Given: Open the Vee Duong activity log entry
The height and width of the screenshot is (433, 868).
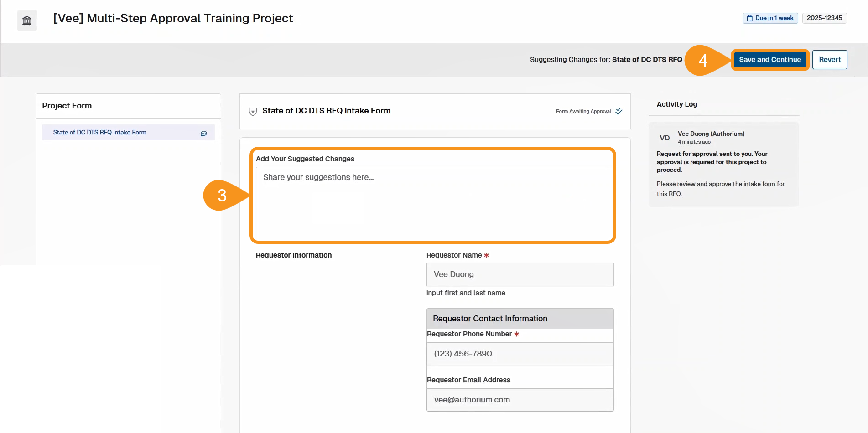Looking at the screenshot, I should click(x=723, y=164).
